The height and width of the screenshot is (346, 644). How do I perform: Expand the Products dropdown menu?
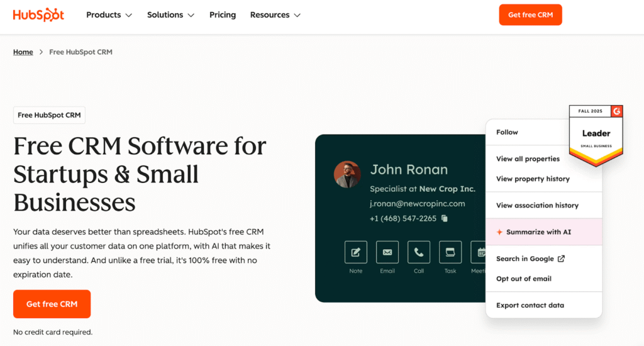109,15
